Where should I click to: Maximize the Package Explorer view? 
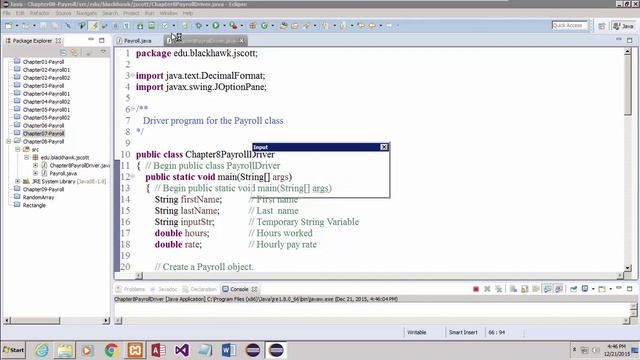click(102, 40)
